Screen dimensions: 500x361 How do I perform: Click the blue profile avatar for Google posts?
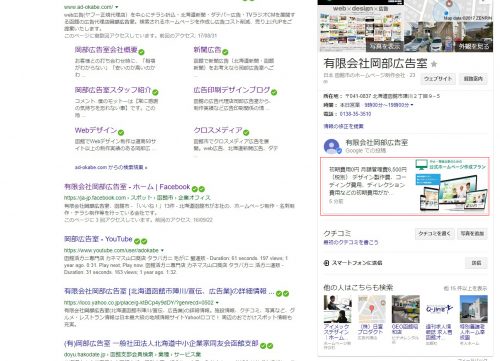[x=332, y=146]
